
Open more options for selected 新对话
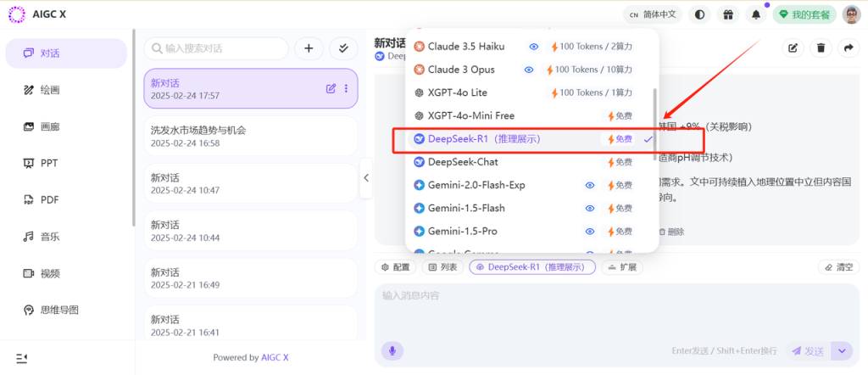pyautogui.click(x=347, y=88)
